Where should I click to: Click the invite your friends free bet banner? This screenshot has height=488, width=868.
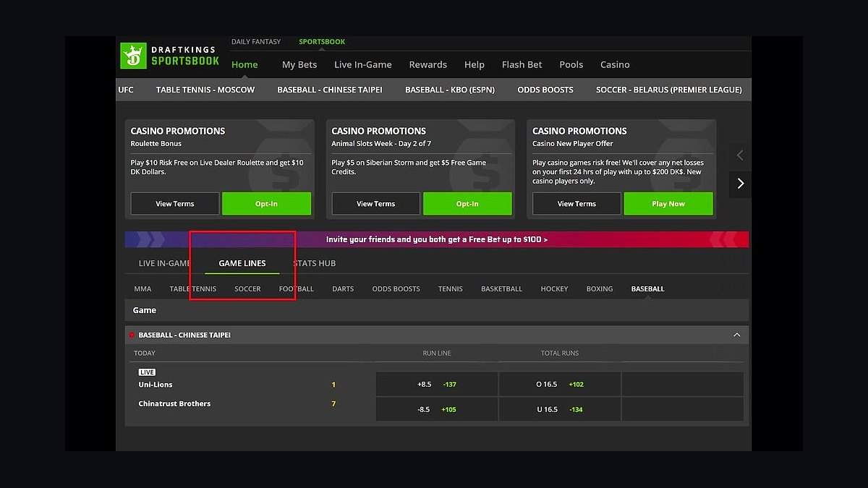[x=437, y=239]
